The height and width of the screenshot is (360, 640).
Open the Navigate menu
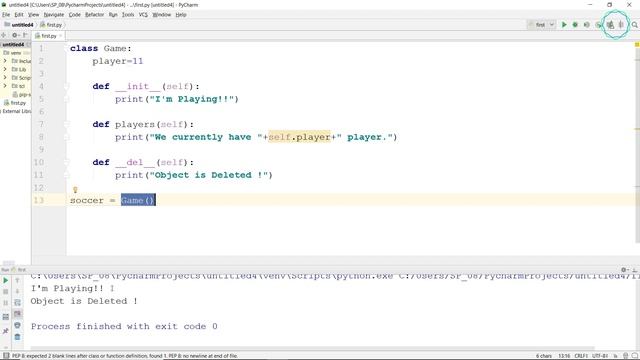pos(54,15)
